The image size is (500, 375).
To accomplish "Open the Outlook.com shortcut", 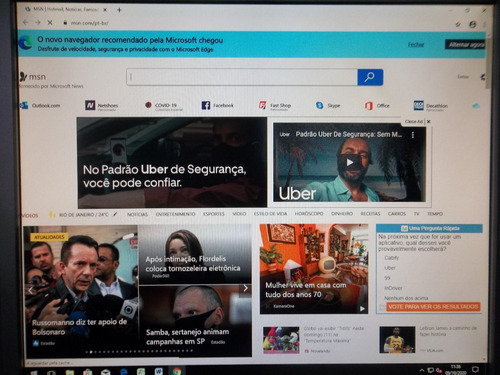I will (x=41, y=106).
